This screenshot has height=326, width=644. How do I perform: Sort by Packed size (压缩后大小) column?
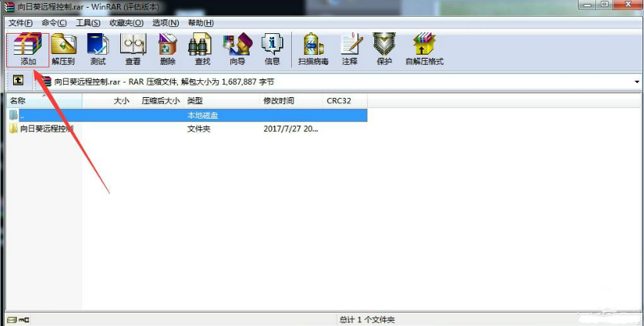159,101
